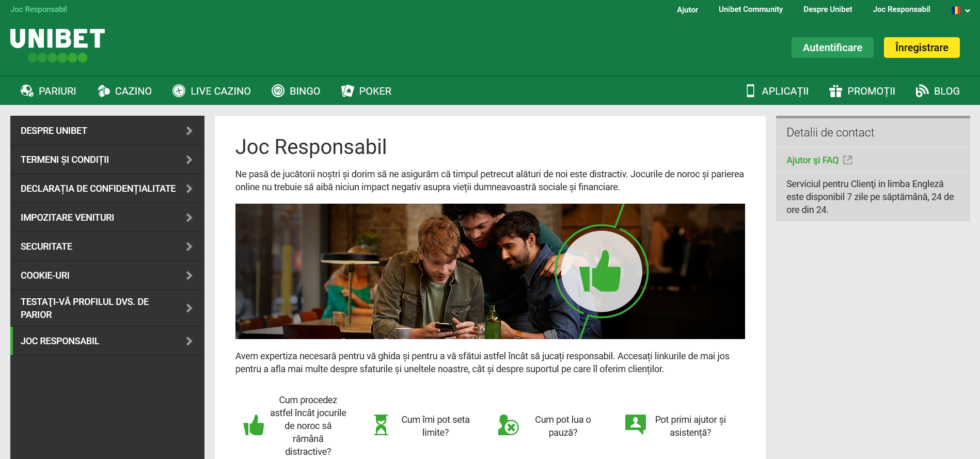Click the Unibet logo

pos(57,45)
